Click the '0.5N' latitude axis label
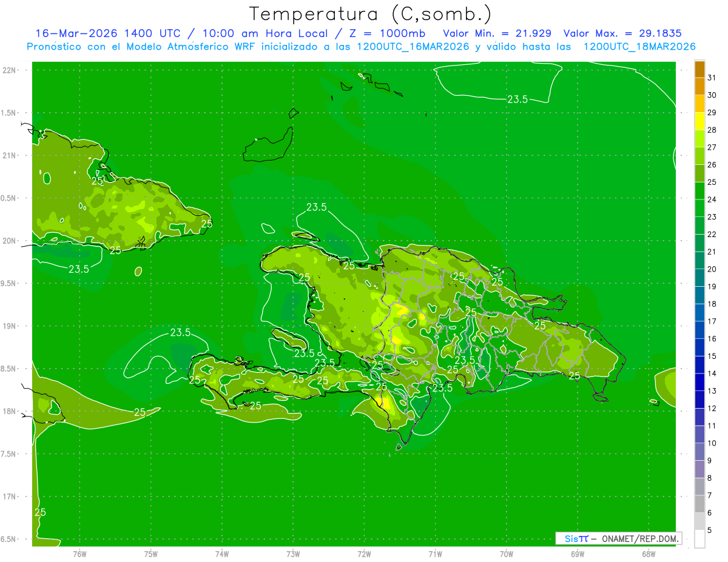Screen dimensions: 728x562 [9, 198]
